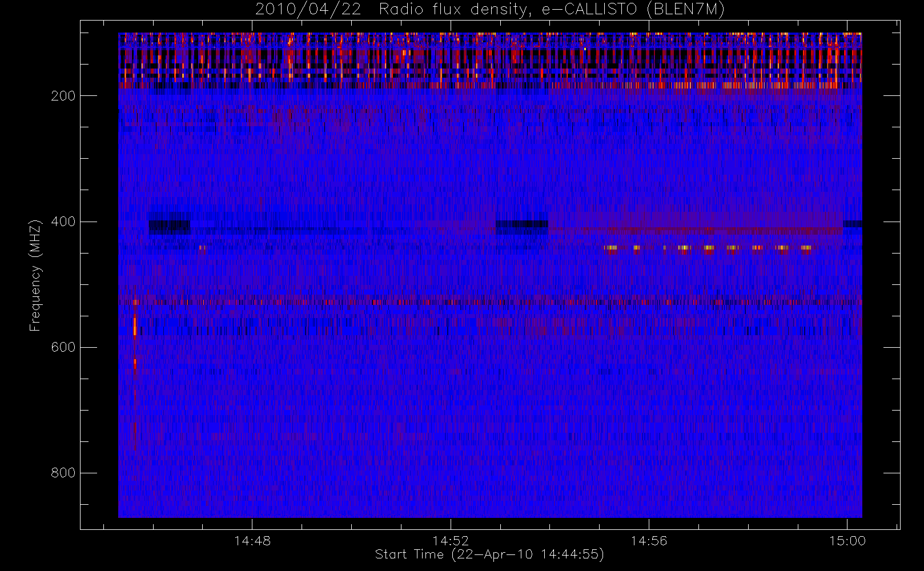Click the 'Start Time (22-Apr-10 14:44:55)' x-axis label
This screenshot has width=924, height=571.
pyautogui.click(x=489, y=554)
